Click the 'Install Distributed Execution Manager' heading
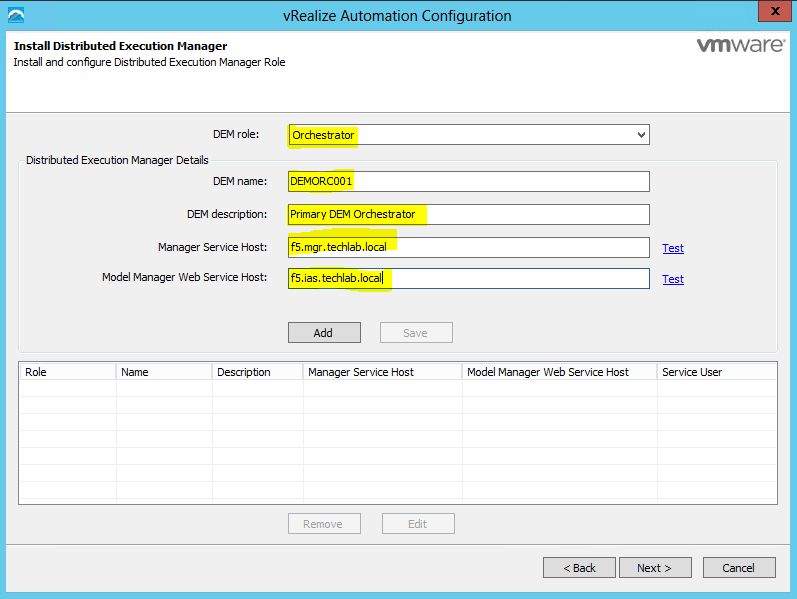 pyautogui.click(x=120, y=46)
